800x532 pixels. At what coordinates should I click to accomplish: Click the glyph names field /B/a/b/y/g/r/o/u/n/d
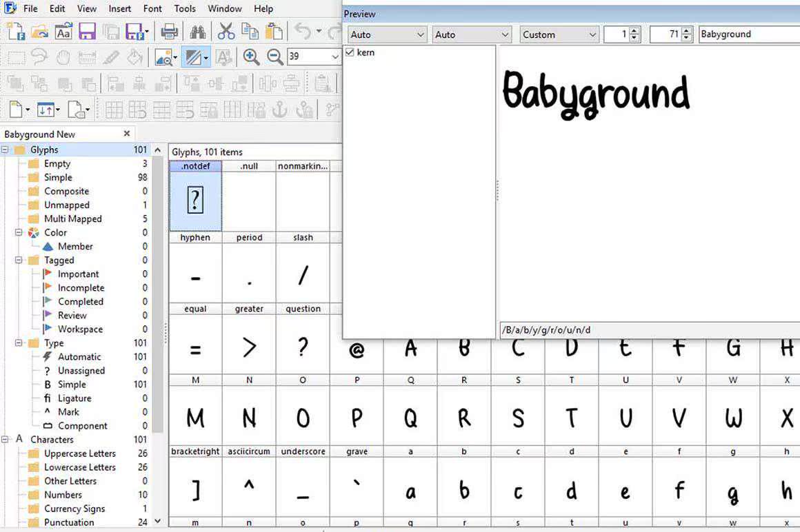(x=650, y=330)
